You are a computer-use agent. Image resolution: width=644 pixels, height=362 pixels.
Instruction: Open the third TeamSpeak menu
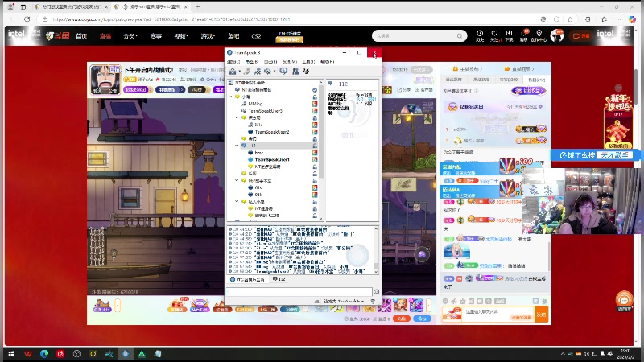[x=270, y=62]
